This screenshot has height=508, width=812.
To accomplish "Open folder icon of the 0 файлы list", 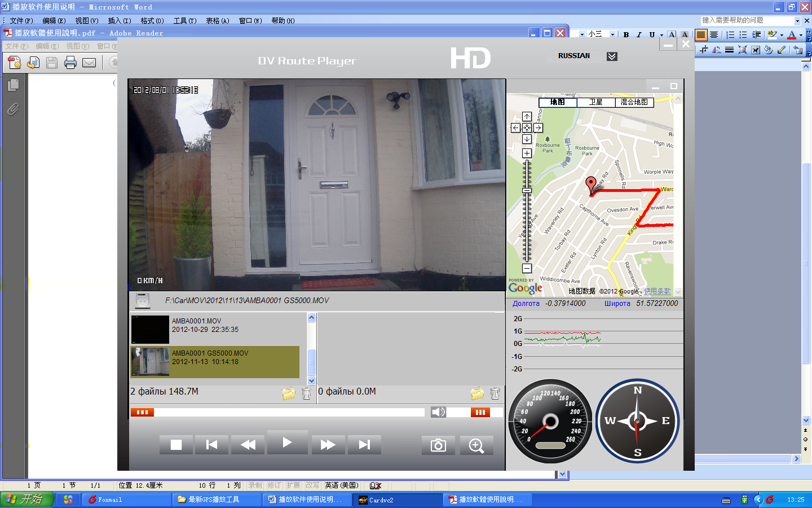I will tap(477, 393).
